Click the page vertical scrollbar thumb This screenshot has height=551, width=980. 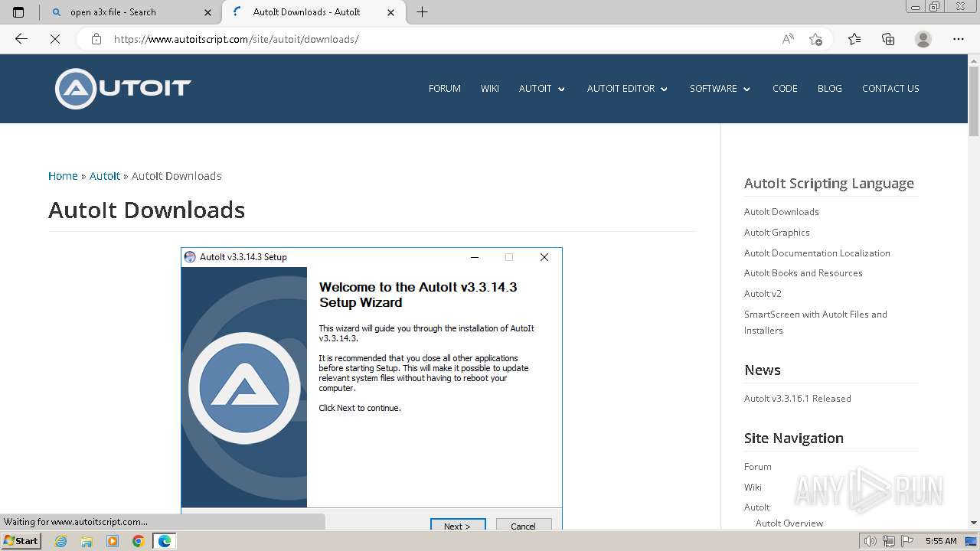coord(974,99)
